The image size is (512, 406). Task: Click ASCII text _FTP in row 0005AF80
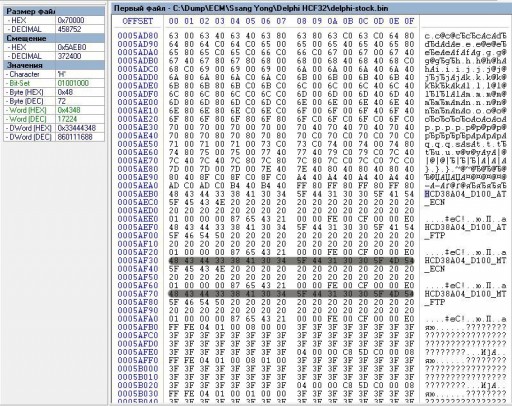pos(435,302)
